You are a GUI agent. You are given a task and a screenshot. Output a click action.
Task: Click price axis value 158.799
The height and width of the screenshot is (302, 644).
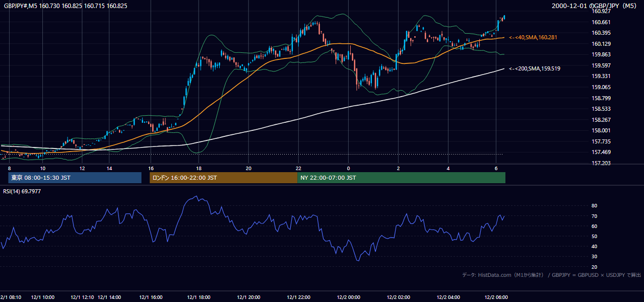[602, 98]
